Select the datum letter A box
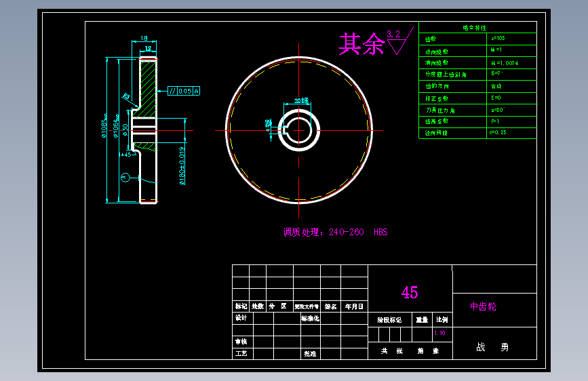 point(197,91)
